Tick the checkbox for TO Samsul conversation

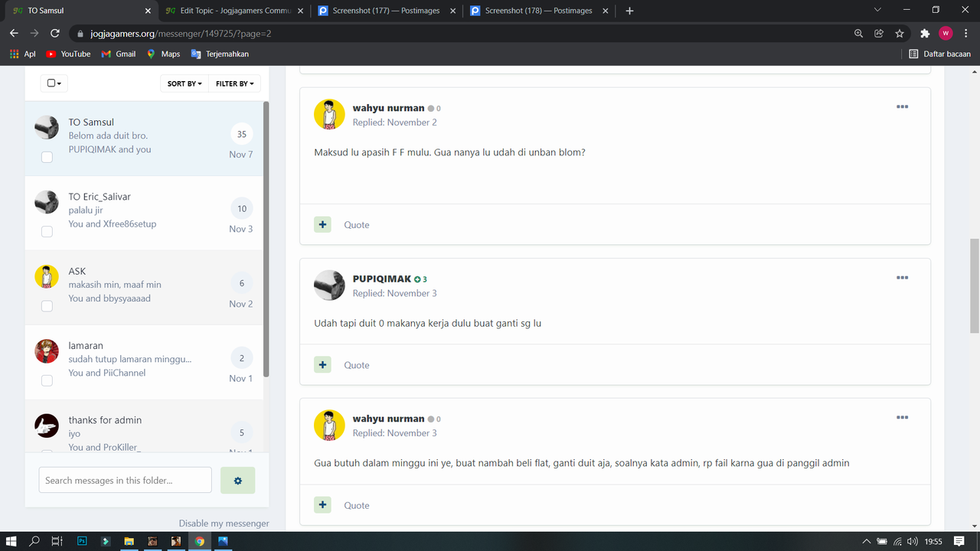(47, 157)
